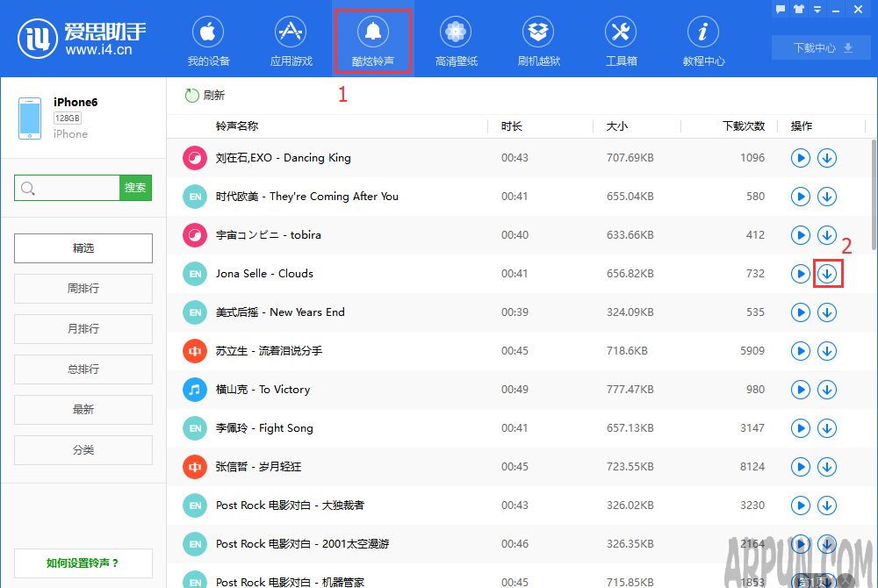The image size is (878, 588).
Task: Open the '如何设置铃声?' help link
Action: (83, 563)
